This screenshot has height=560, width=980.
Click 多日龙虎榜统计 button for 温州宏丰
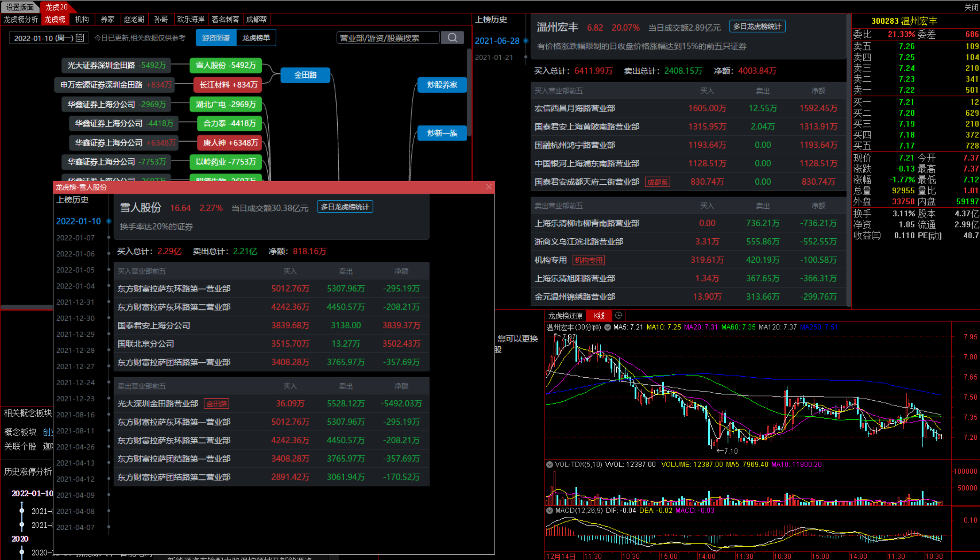[x=757, y=26]
